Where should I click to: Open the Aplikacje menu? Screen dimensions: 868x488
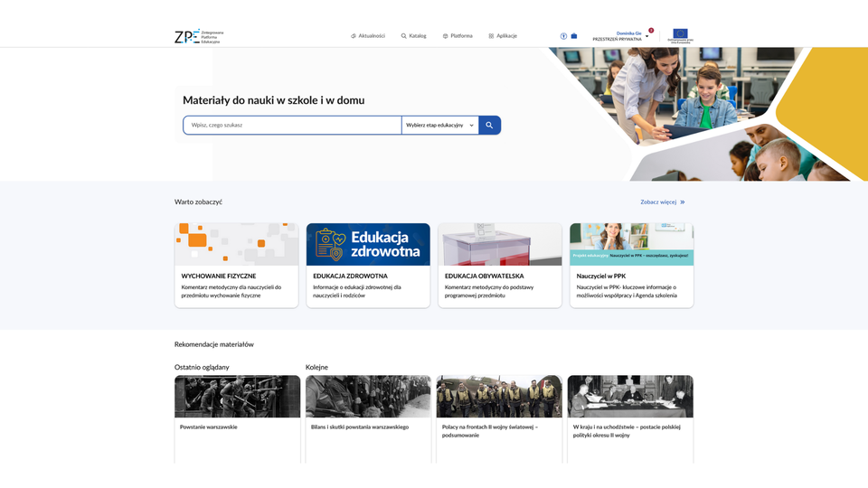(x=503, y=36)
